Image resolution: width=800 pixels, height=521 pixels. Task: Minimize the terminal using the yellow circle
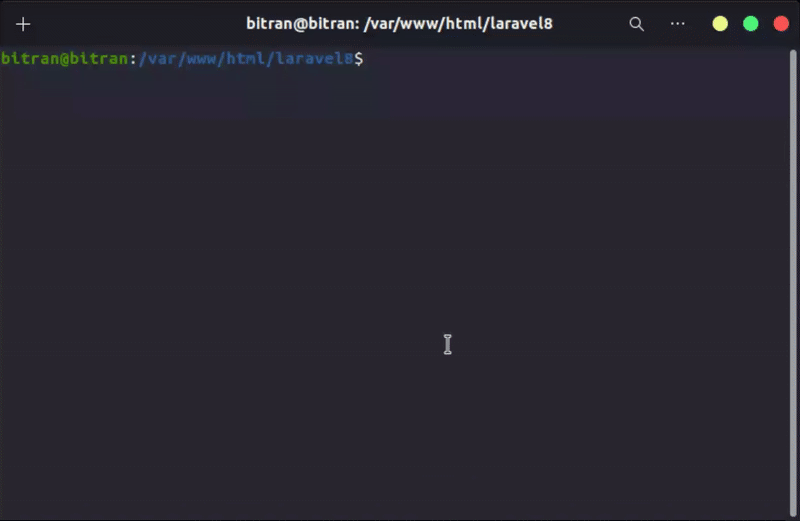pos(720,24)
